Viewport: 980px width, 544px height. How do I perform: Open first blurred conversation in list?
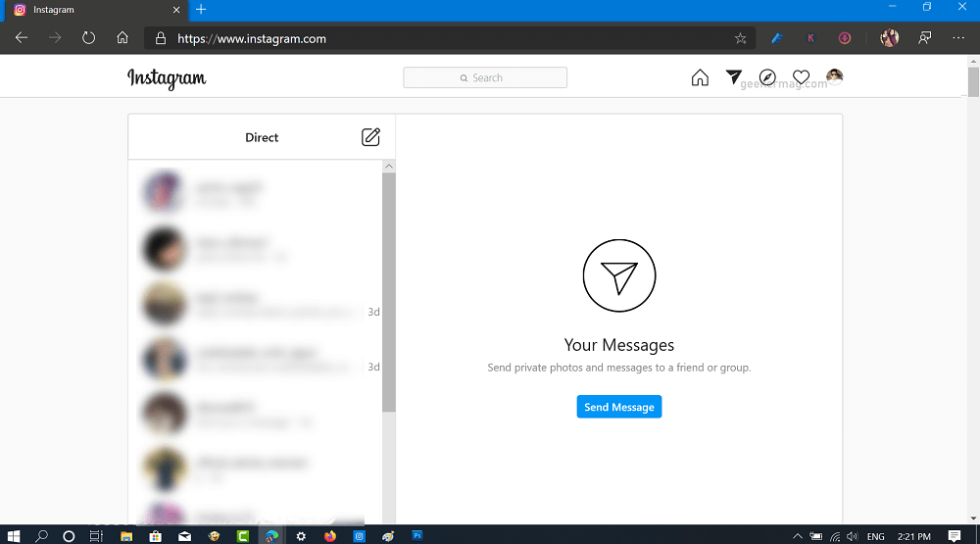click(x=255, y=192)
